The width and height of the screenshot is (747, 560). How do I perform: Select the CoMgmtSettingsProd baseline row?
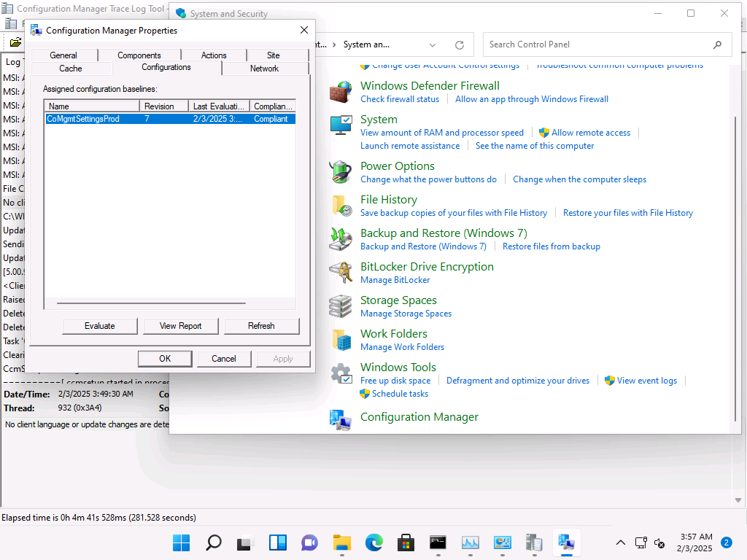(x=171, y=119)
